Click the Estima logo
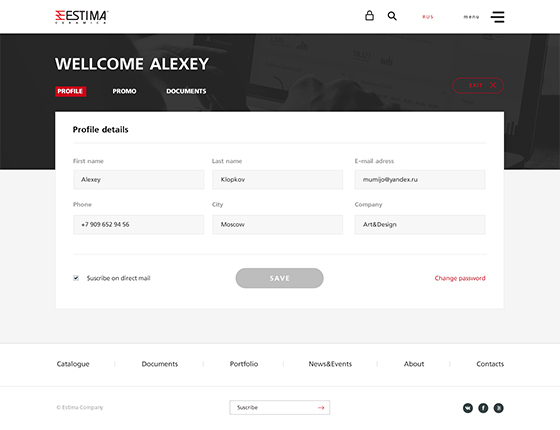Screen dimensions: 560x430 pos(82,17)
